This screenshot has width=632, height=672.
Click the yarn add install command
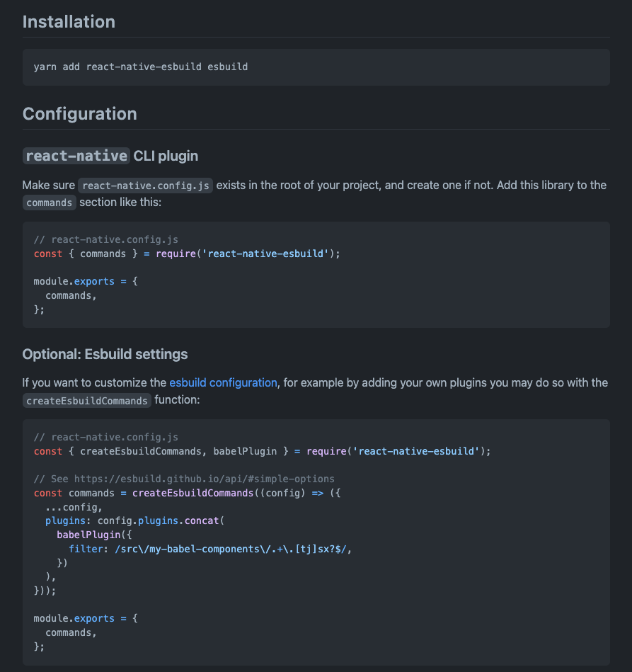(141, 67)
